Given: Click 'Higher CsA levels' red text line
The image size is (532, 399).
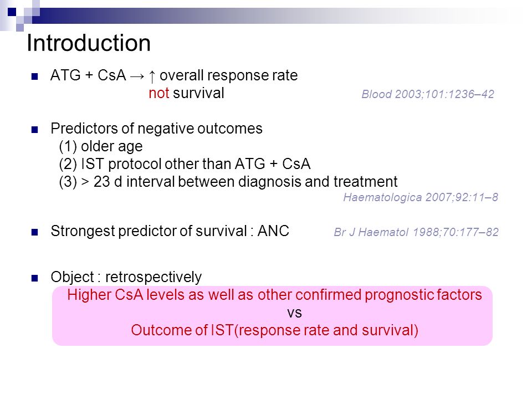Looking at the screenshot, I should tap(274, 294).
